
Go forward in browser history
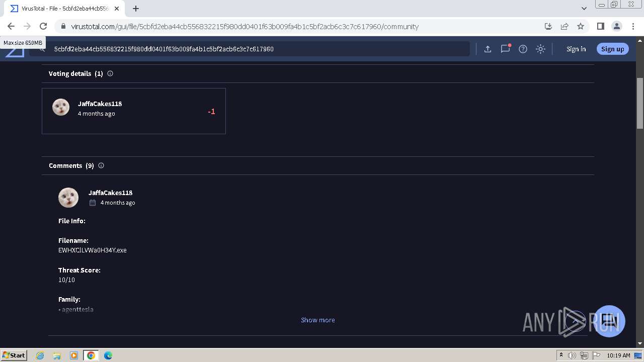pos(27,26)
